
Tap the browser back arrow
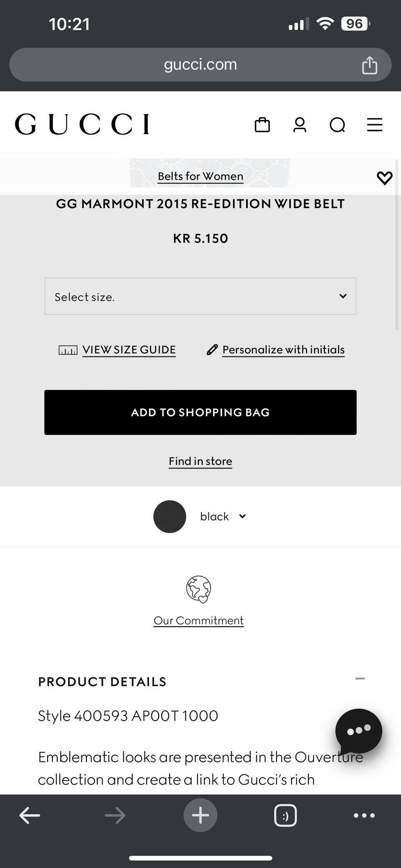pos(30,815)
